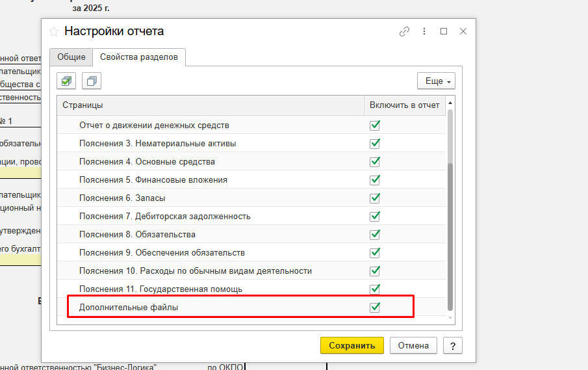Toggle Пояснения 6. Запасы checkbox
The width and height of the screenshot is (588, 370).
(375, 198)
